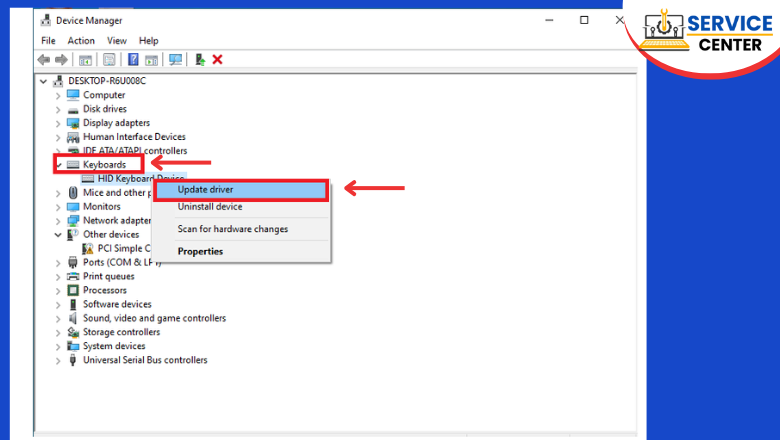Expand the Computer category
Viewport: 780px width, 440px height.
point(58,95)
